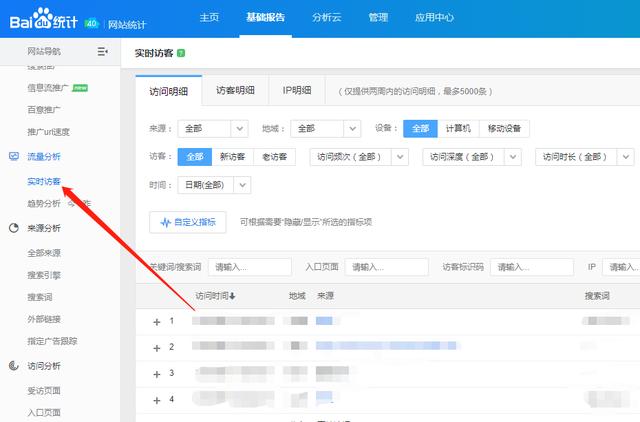Viewport: 640px width, 422px height.
Task: Open the 访问深度 dropdown
Action: pos(471,157)
